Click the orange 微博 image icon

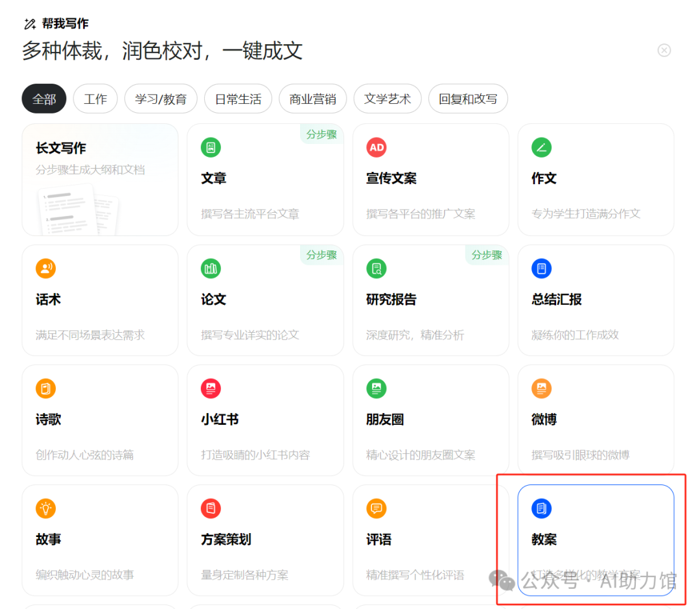point(541,388)
